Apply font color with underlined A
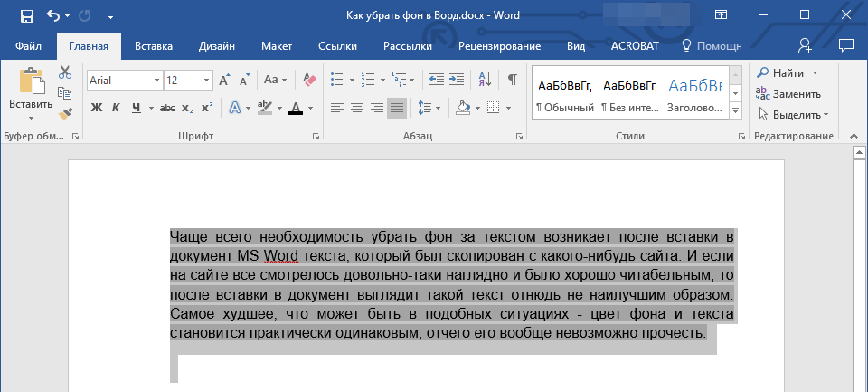The height and width of the screenshot is (392, 868). tap(296, 108)
